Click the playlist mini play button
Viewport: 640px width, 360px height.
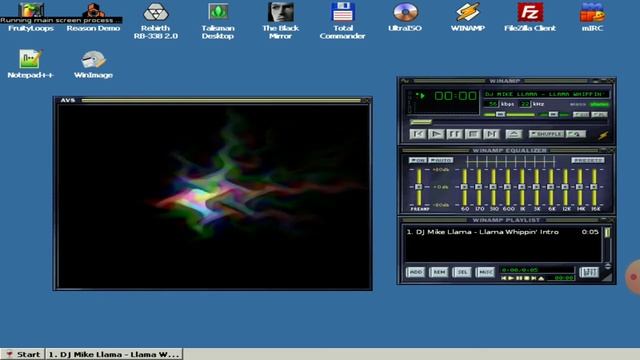tap(511, 278)
